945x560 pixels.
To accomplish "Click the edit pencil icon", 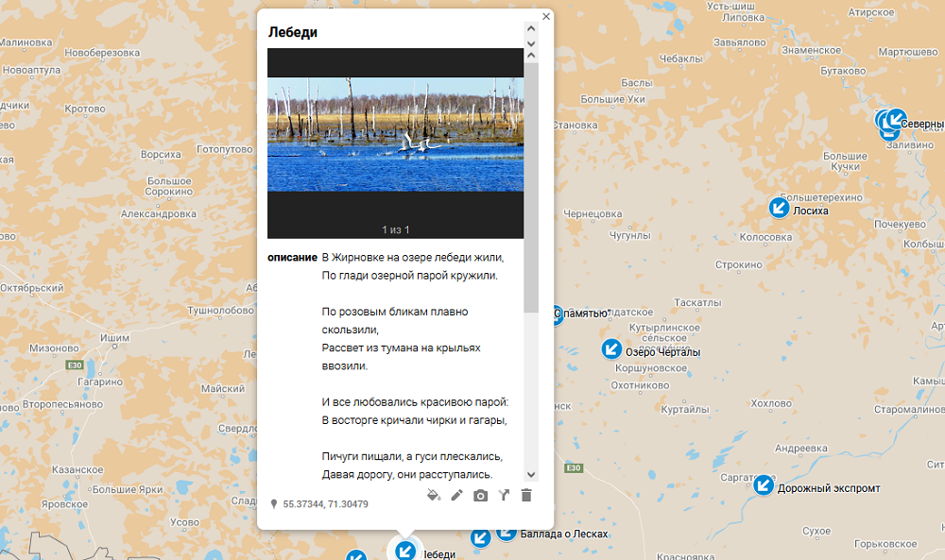I will [457, 495].
